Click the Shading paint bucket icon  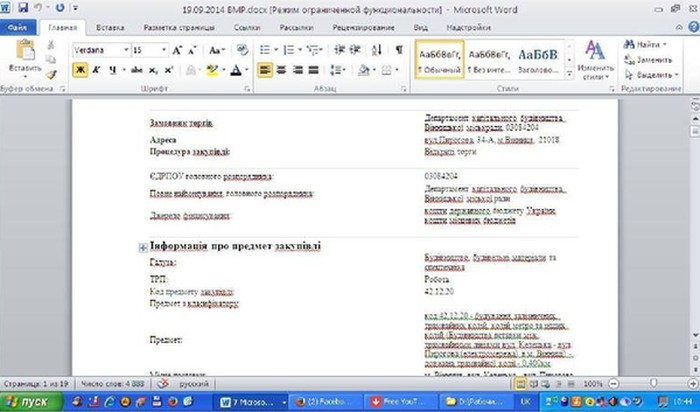coord(363,70)
